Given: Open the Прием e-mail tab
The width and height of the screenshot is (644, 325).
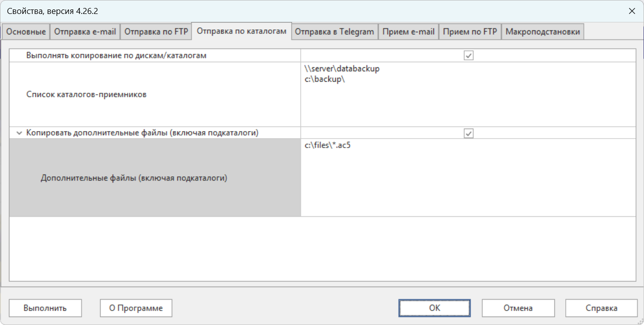Looking at the screenshot, I should pyautogui.click(x=408, y=32).
